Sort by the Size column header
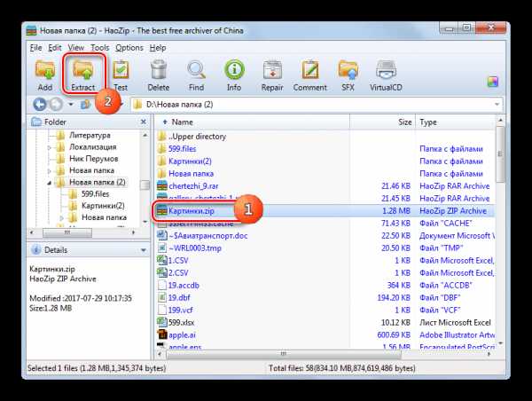 pyautogui.click(x=382, y=122)
